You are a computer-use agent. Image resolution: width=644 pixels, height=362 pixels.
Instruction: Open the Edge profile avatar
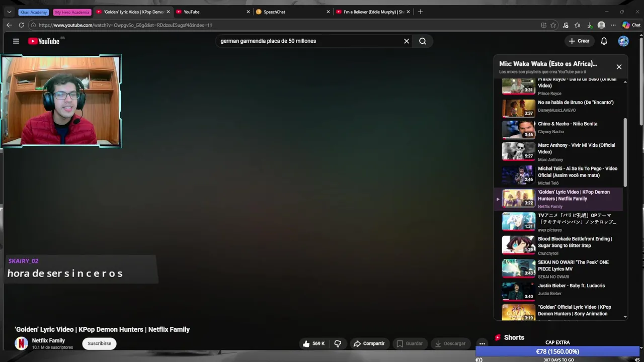pos(601,25)
